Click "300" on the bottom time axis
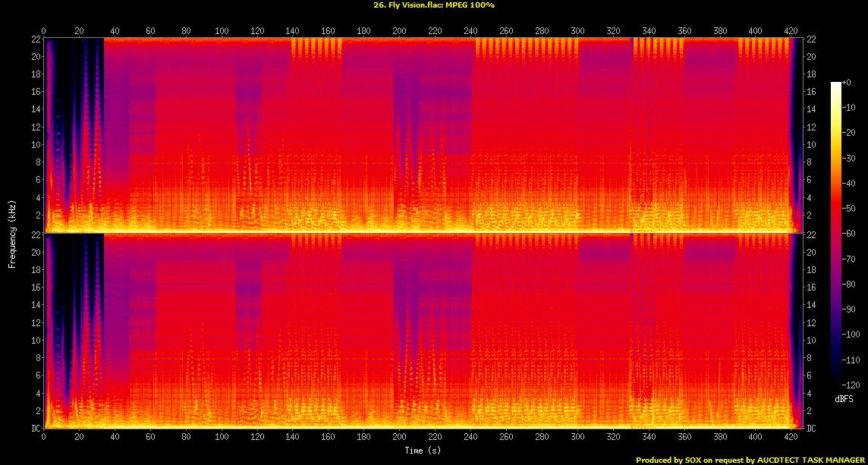Image resolution: width=868 pixels, height=465 pixels. (578, 436)
